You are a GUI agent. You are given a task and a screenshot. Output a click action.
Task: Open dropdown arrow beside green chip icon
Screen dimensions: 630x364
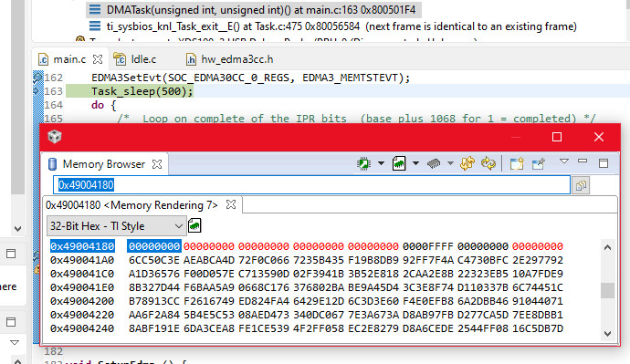pos(381,163)
